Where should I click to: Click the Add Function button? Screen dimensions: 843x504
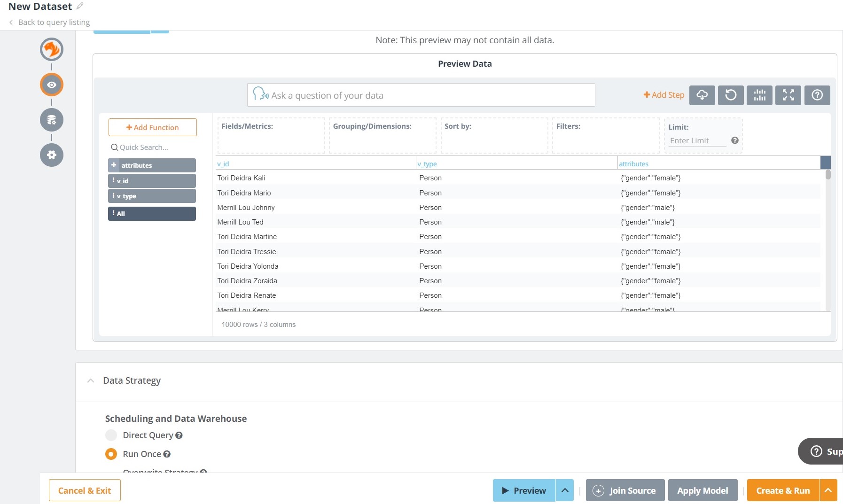tap(152, 127)
